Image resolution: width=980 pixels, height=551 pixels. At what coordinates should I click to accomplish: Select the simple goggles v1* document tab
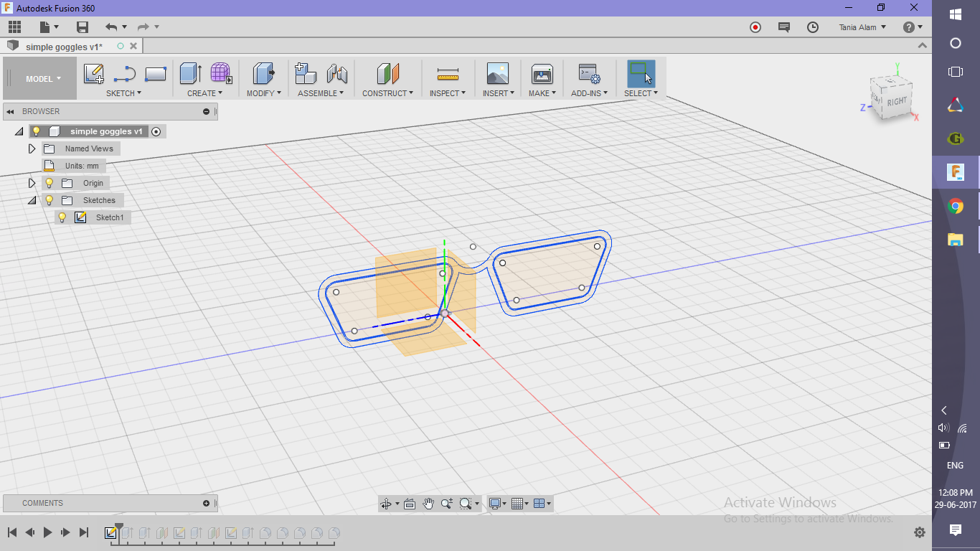point(64,47)
